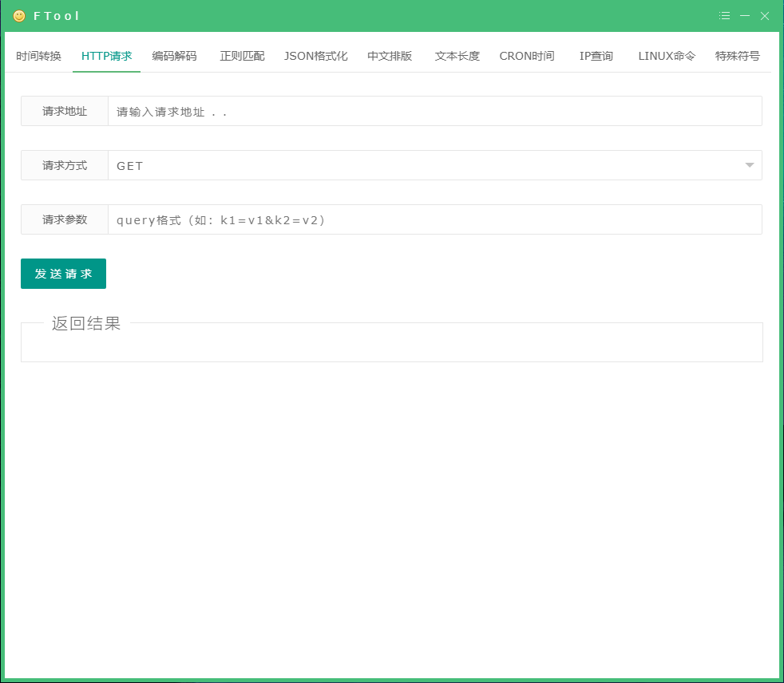Image resolution: width=784 pixels, height=683 pixels.
Task: Select the 文本长度 tab
Action: (457, 56)
